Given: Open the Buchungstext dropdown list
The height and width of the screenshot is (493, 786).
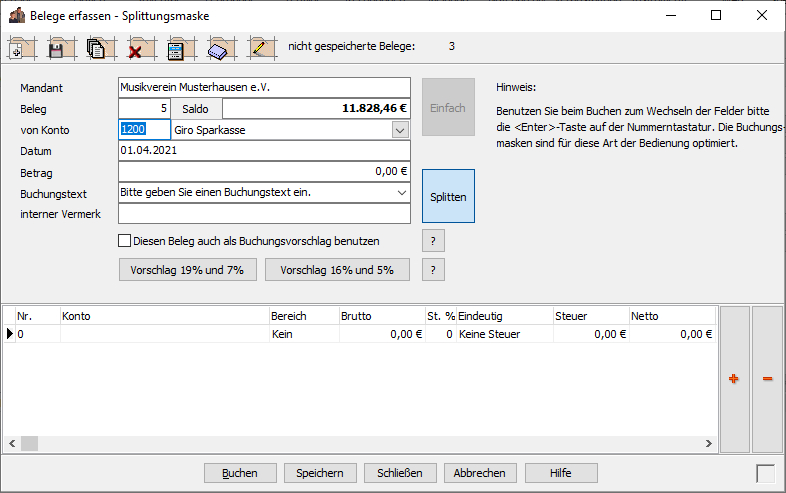Looking at the screenshot, I should 401,192.
